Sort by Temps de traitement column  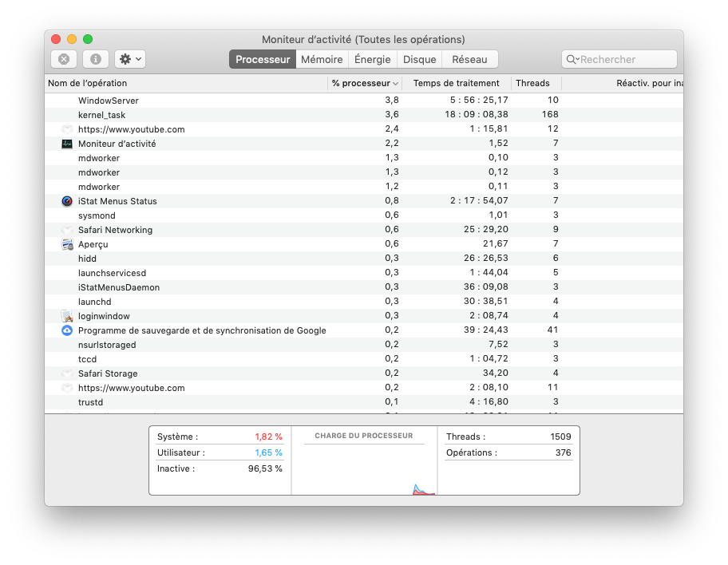click(x=457, y=83)
